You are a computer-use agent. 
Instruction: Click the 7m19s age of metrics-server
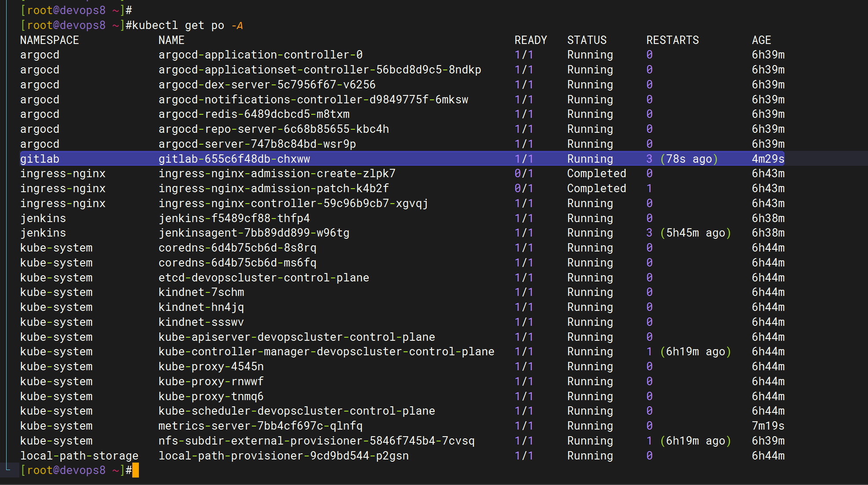point(768,426)
